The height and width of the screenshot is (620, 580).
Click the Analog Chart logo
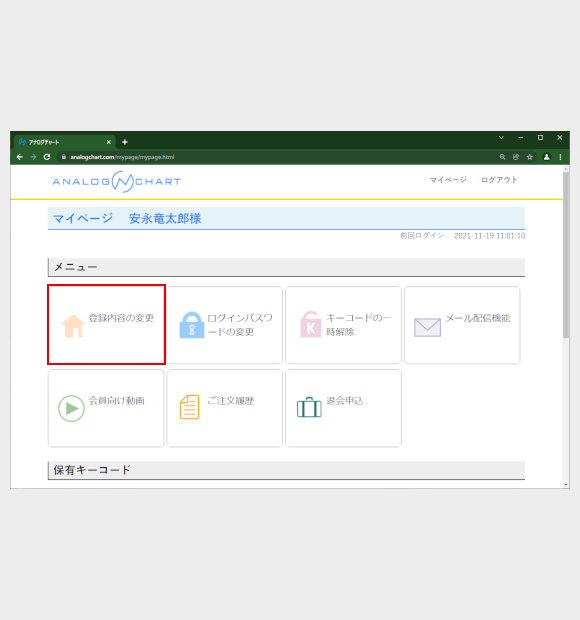pyautogui.click(x=117, y=181)
